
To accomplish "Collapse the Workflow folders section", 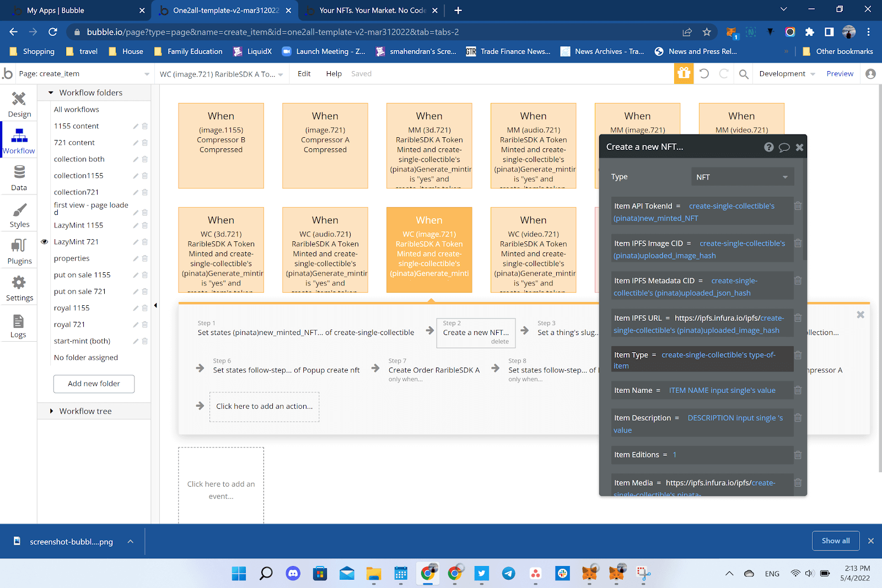I will coord(51,92).
